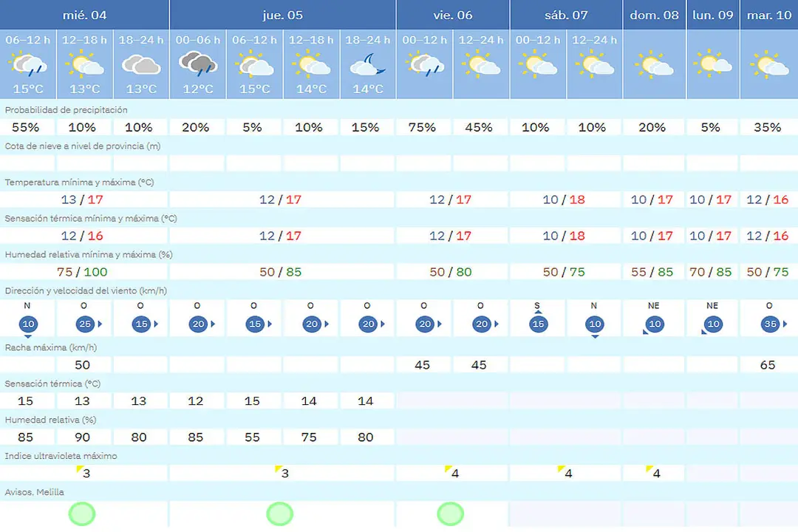The width and height of the screenshot is (798, 532).
Task: Click the Avisos. Melilla row label
Action: pos(35,492)
